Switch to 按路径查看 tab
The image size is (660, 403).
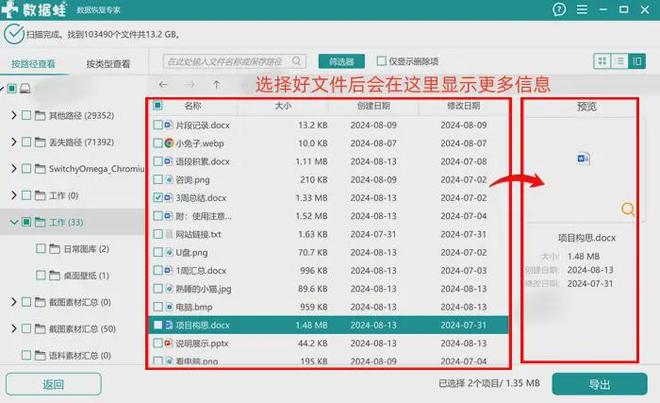click(x=33, y=64)
